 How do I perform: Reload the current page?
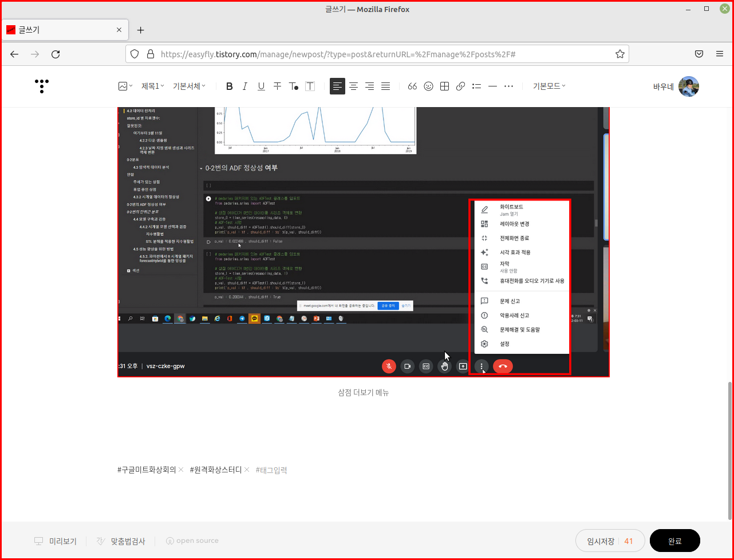56,54
